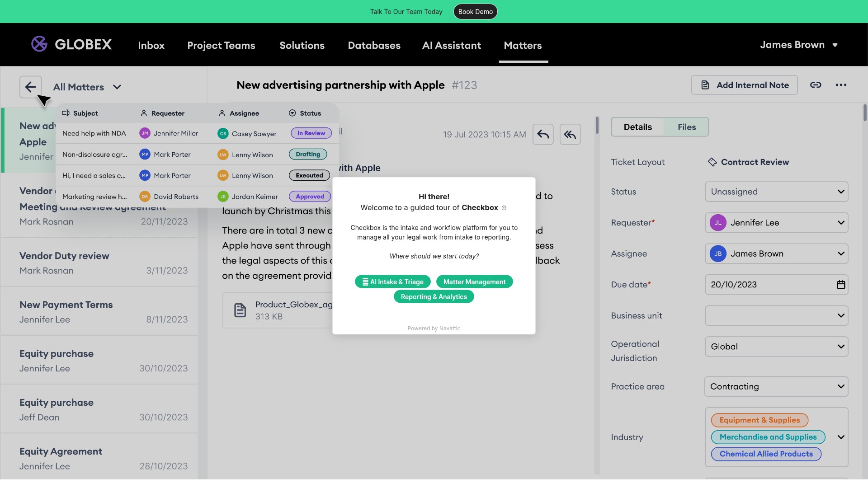Viewport: 868px width, 488px height.
Task: Click the In Review status badge
Action: 311,133
